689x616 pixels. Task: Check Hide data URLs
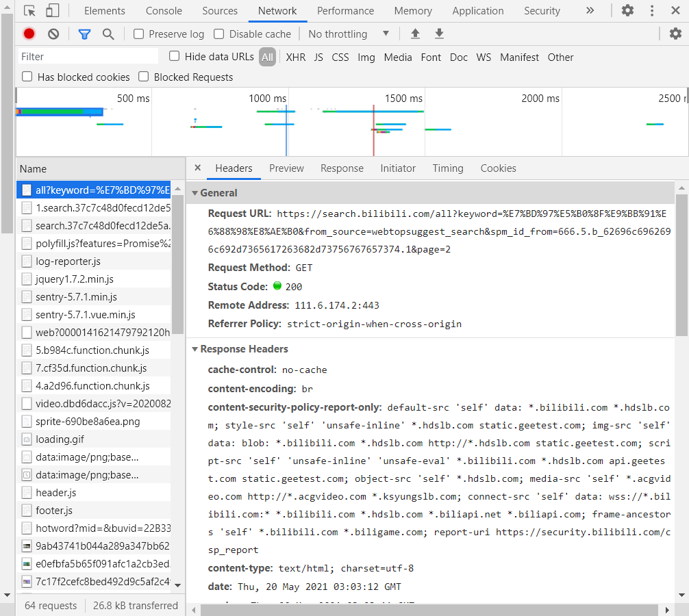[x=175, y=55]
